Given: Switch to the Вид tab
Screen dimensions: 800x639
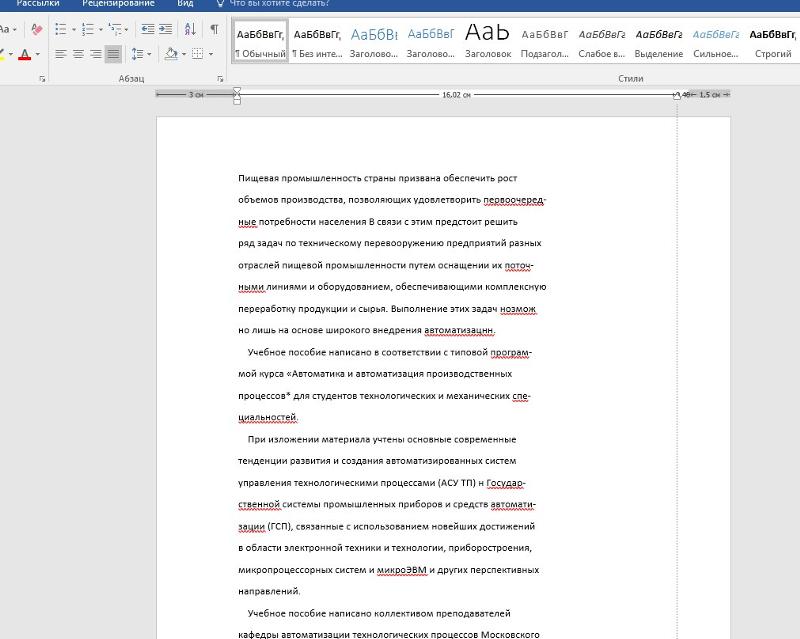Looking at the screenshot, I should [185, 4].
